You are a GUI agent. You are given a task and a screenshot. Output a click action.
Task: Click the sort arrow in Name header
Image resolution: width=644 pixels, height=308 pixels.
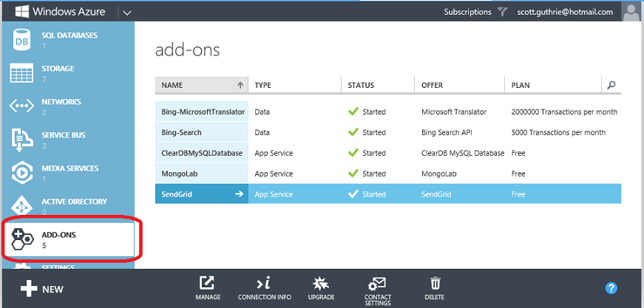point(241,85)
